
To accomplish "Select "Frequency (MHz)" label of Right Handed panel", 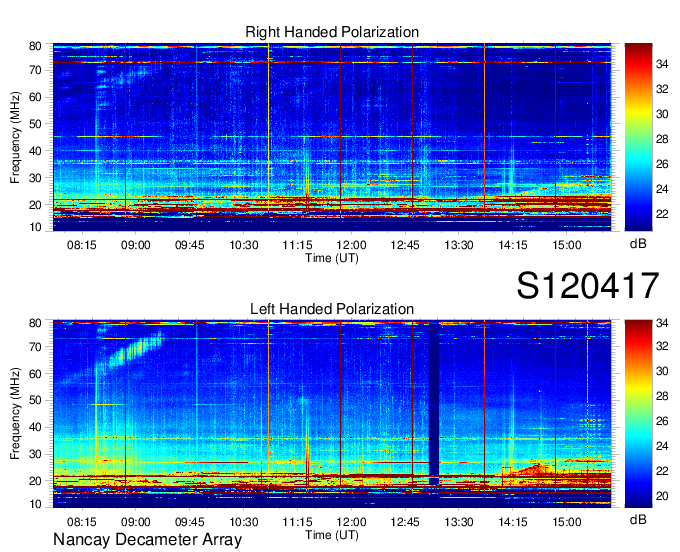I will point(15,137).
